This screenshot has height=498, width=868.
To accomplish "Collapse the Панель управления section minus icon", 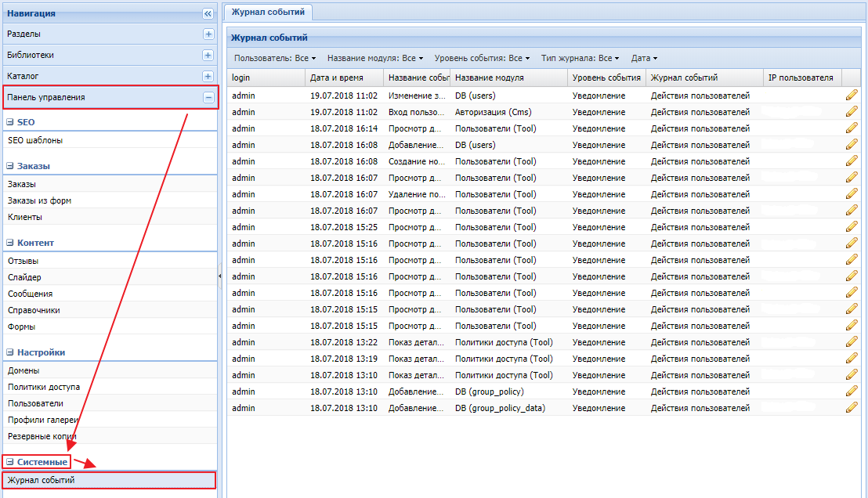I will click(208, 98).
